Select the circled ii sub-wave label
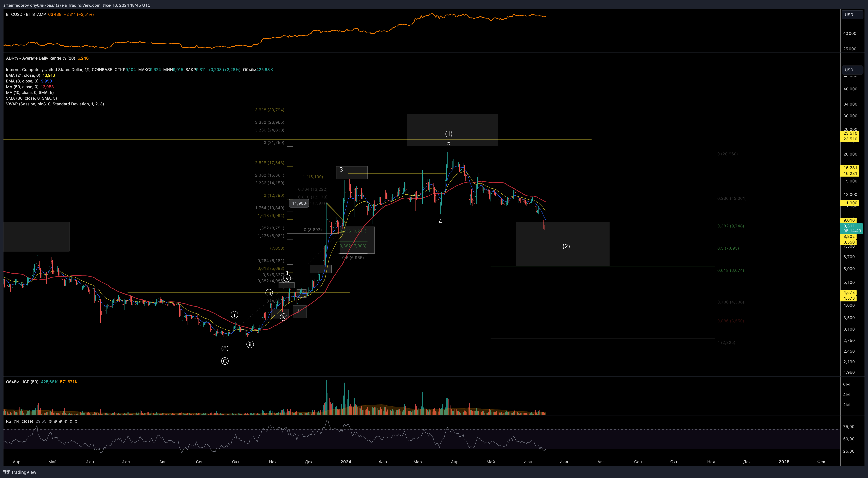 coord(250,345)
